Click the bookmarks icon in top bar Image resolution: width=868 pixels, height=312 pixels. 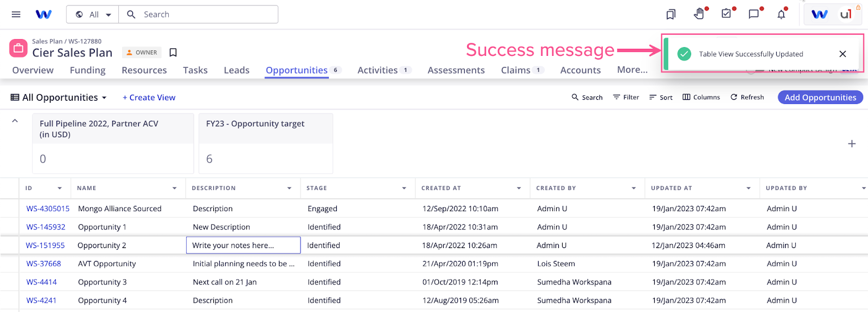coord(671,15)
